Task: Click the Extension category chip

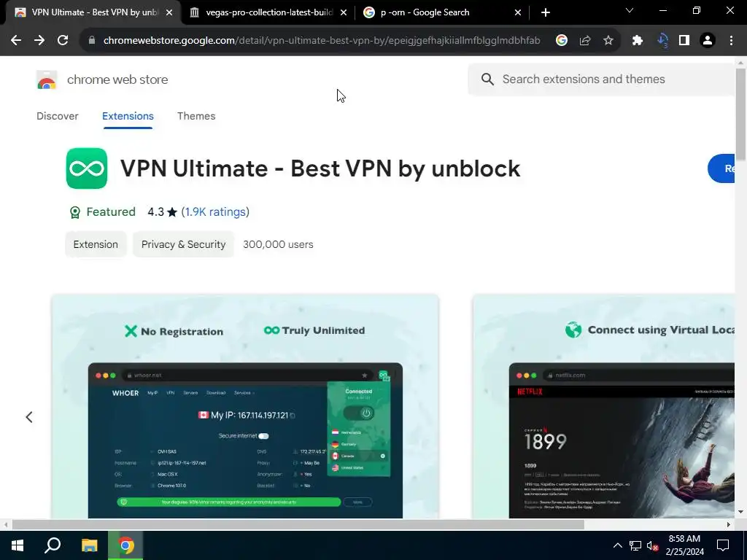Action: (96, 244)
